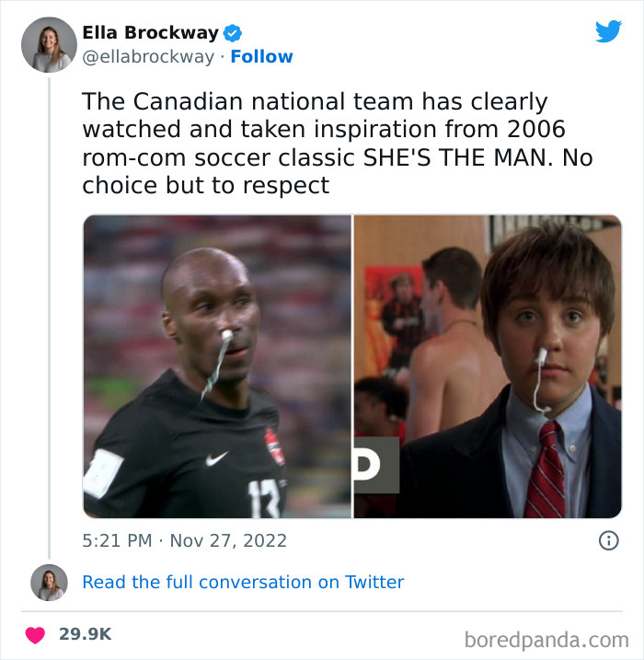Click the Nike swoosh on the jersey
Screen dimensions: 644x660
[217, 458]
